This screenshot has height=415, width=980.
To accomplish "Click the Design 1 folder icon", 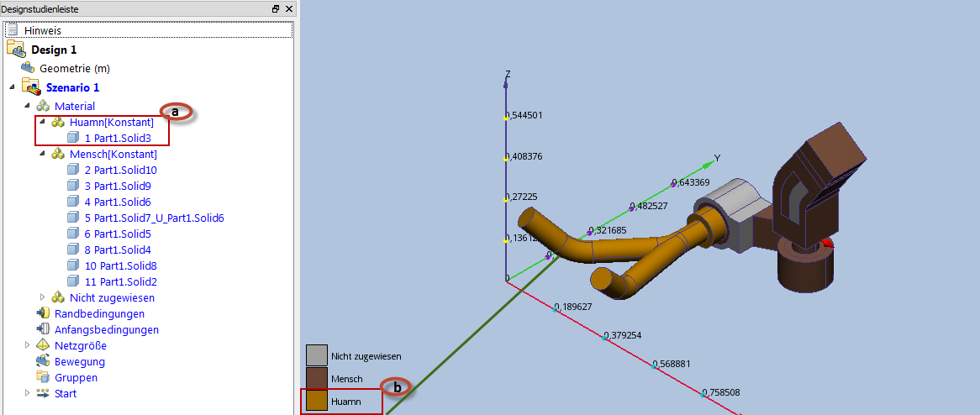I will point(15,50).
